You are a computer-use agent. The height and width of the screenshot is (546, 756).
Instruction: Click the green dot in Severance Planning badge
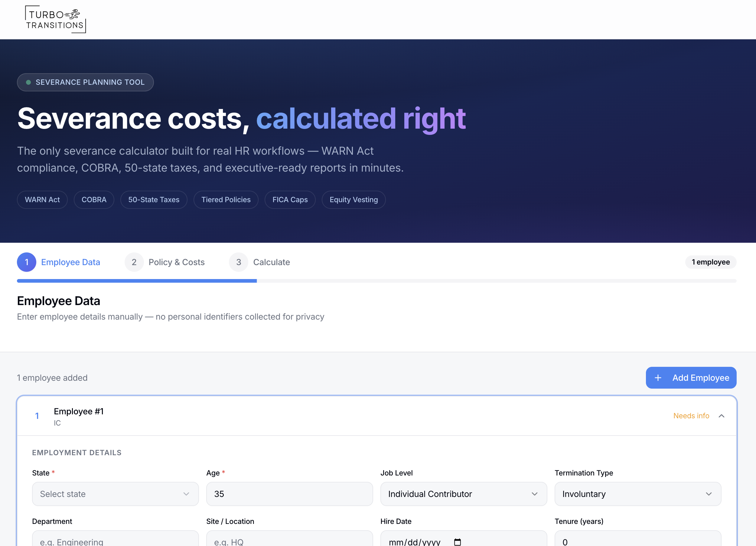click(x=29, y=82)
